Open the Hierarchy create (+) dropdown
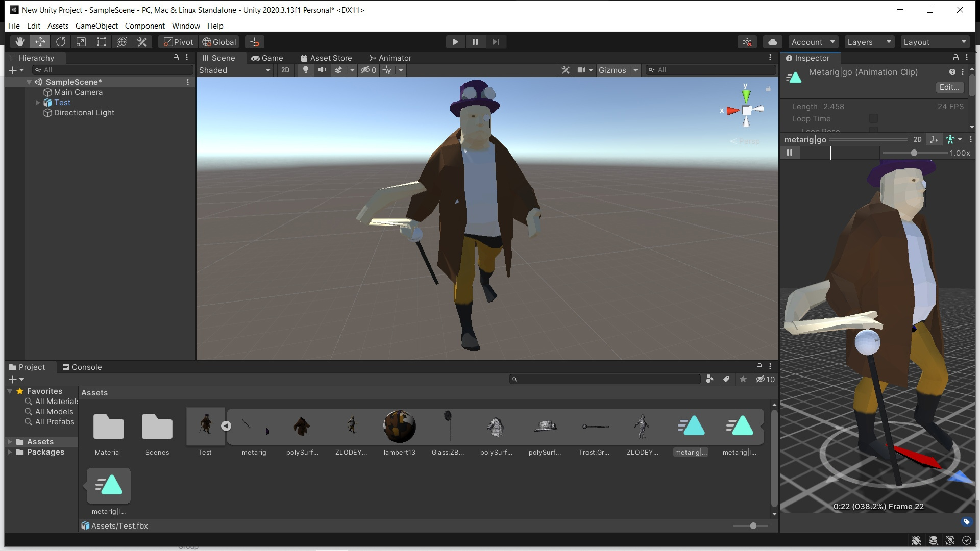The image size is (980, 551). 16,70
